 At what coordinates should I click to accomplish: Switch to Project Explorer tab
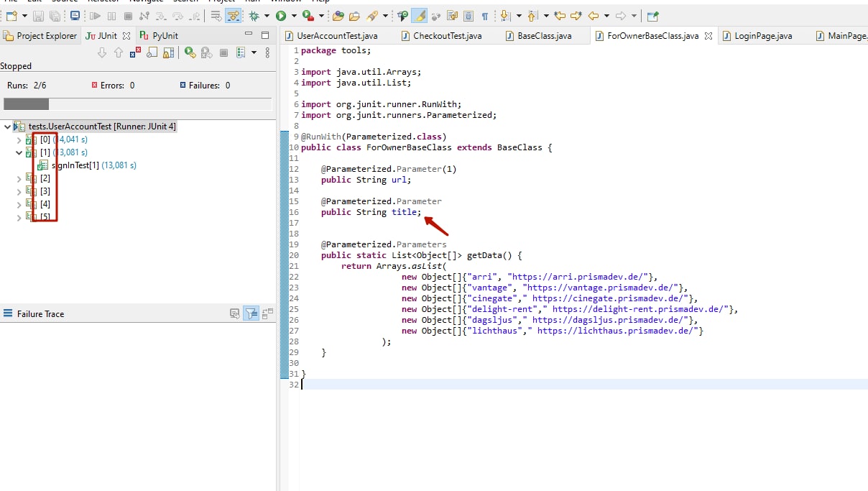(40, 35)
